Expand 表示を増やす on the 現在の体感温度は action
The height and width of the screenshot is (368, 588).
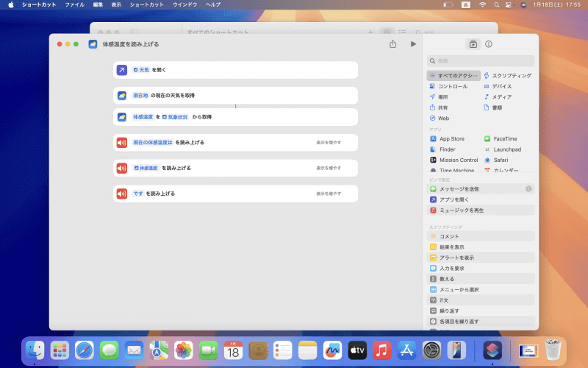pyautogui.click(x=329, y=142)
